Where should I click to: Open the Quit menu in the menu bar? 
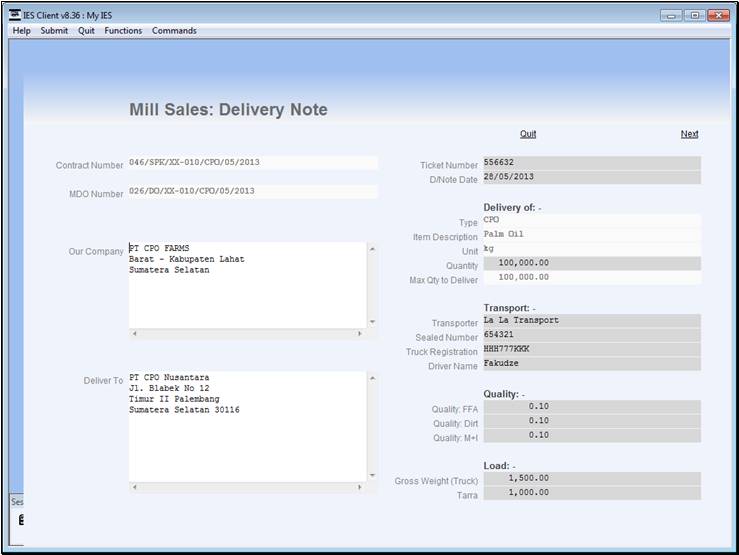86,31
